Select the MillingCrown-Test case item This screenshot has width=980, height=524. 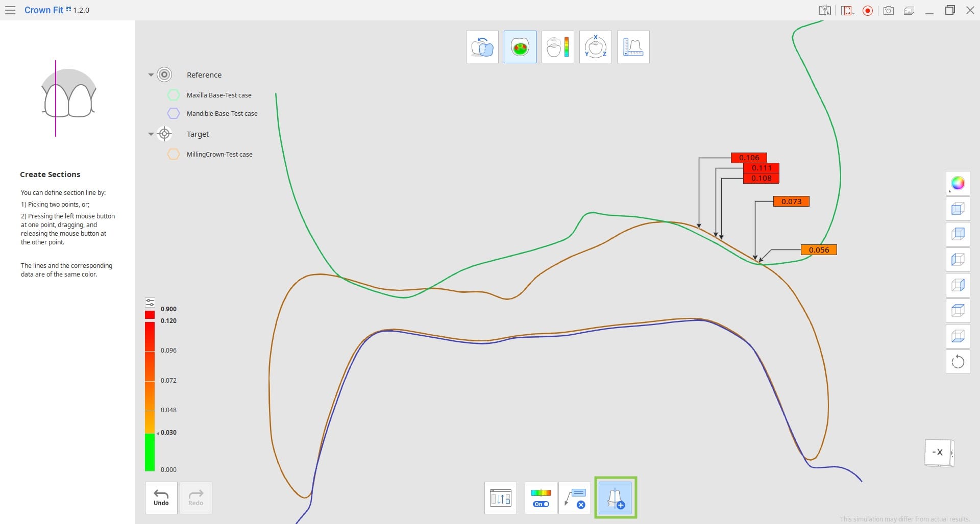pos(219,155)
